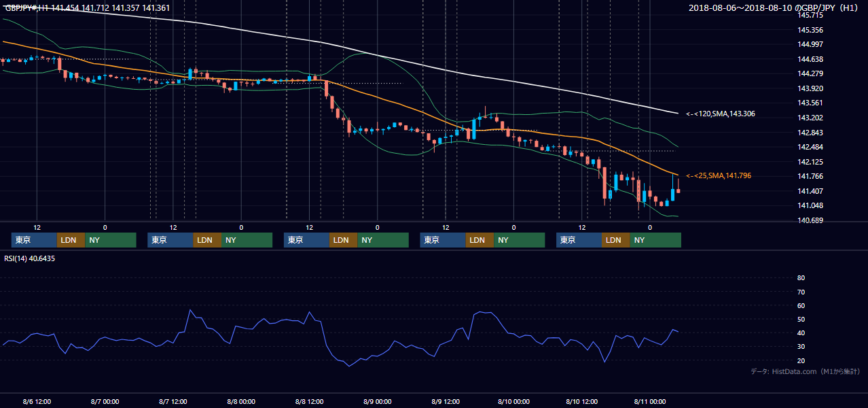
Task: Select the 8/8 12:00 date label
Action: (x=309, y=401)
